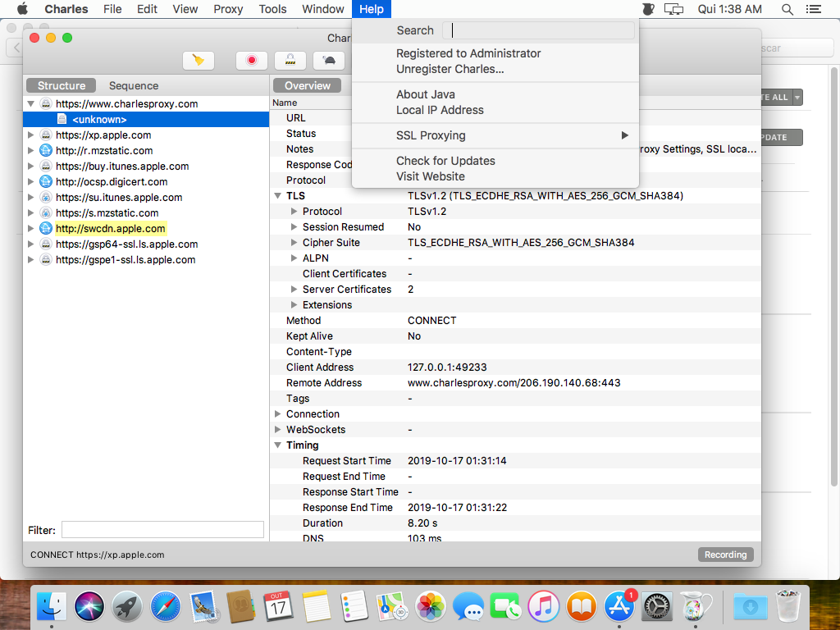Screen dimensions: 840x630
Task: Open iBooks orange icon in dock
Action: click(x=582, y=606)
